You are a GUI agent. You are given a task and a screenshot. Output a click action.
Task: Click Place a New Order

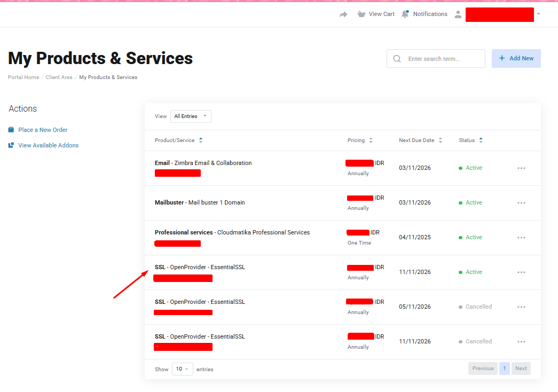(x=43, y=130)
